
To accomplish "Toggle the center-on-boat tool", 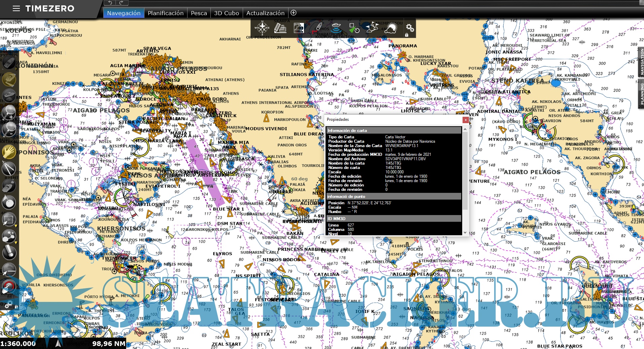I will click(9, 63).
